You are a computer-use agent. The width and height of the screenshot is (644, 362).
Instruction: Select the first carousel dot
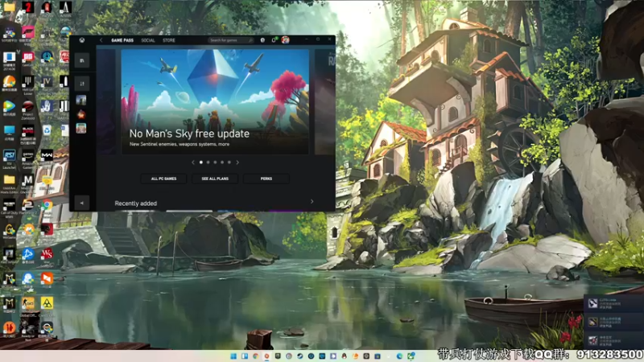point(200,162)
